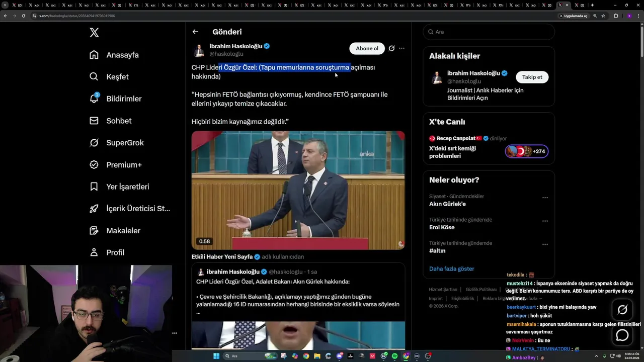The height and width of the screenshot is (362, 644).
Task: Open Anasayfa from the sidebar
Action: 114,55
